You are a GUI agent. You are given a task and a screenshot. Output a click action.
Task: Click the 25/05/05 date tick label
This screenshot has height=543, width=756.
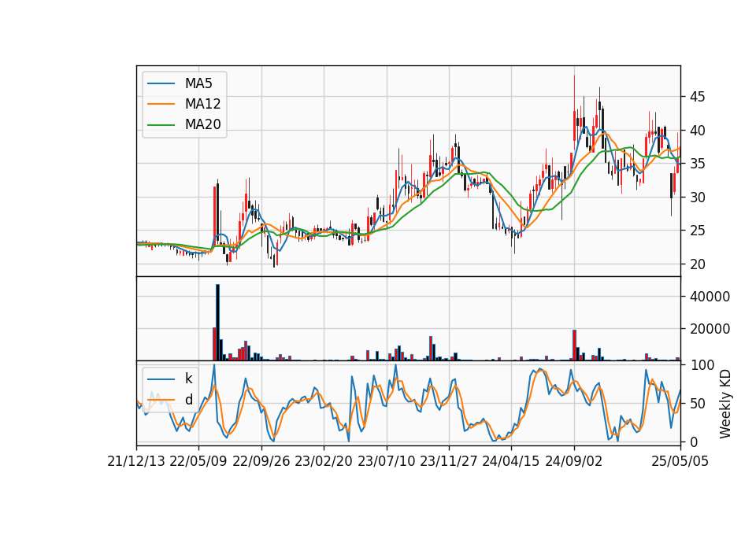point(680,461)
